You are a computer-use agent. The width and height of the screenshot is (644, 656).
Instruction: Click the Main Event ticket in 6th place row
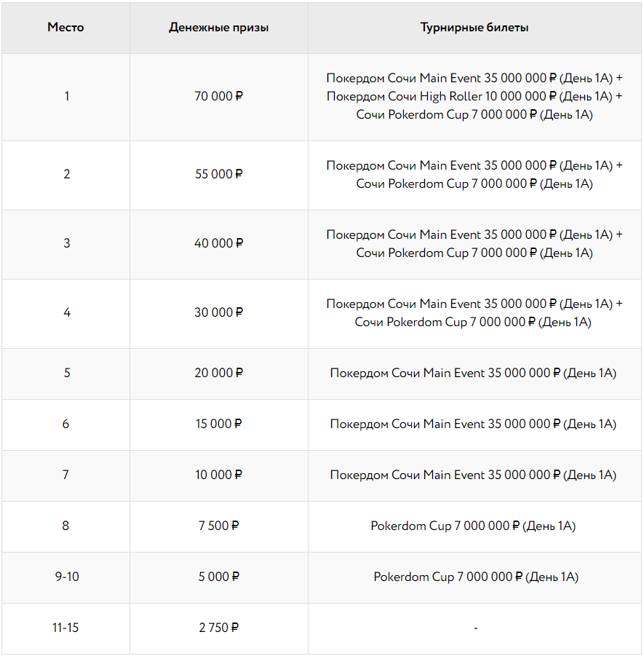(x=473, y=424)
